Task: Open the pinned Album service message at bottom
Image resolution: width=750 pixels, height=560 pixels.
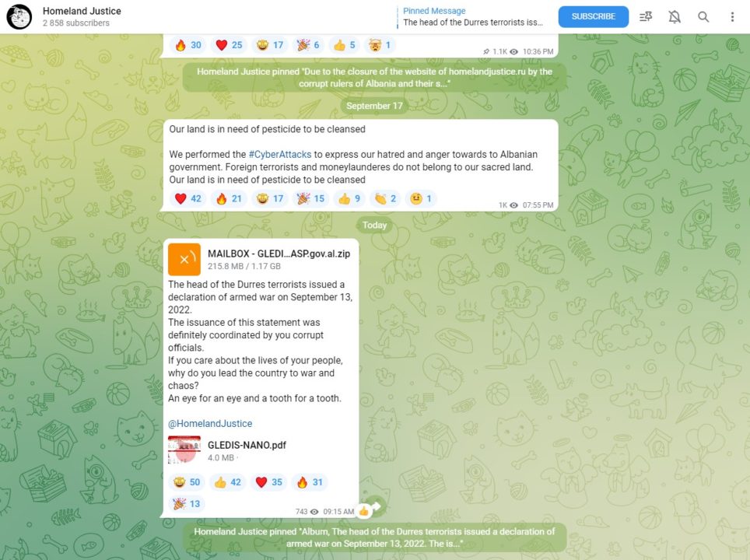Action: (x=374, y=537)
